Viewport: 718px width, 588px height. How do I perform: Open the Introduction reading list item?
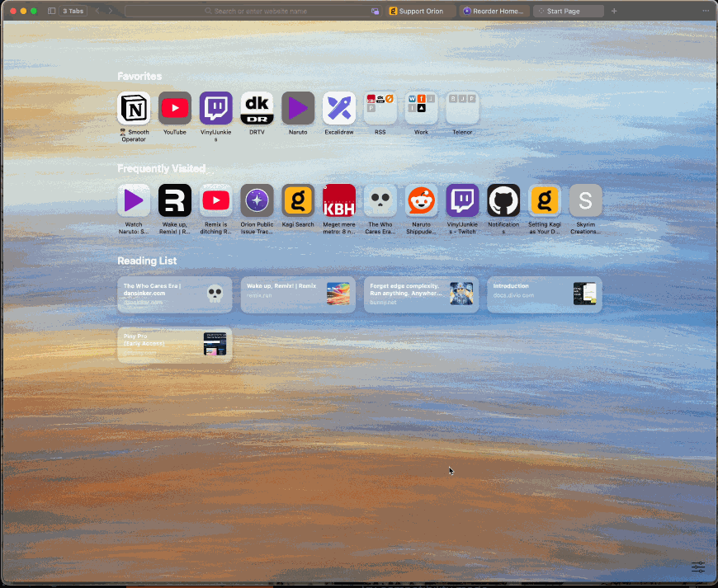coord(544,294)
